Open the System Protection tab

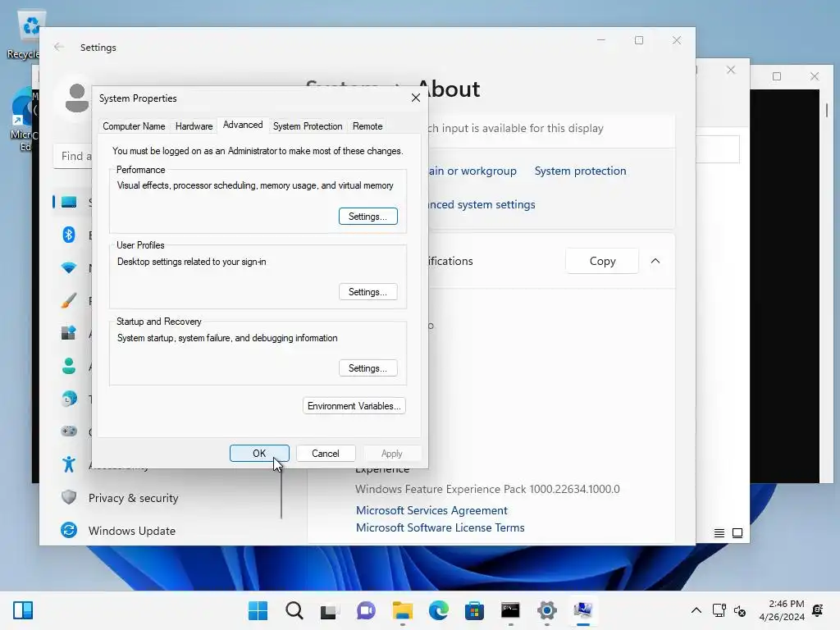(x=308, y=126)
